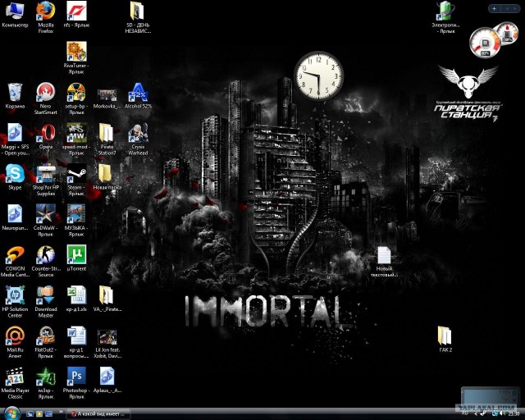Launch the µTorrent icon
The image size is (525, 420).
click(76, 258)
